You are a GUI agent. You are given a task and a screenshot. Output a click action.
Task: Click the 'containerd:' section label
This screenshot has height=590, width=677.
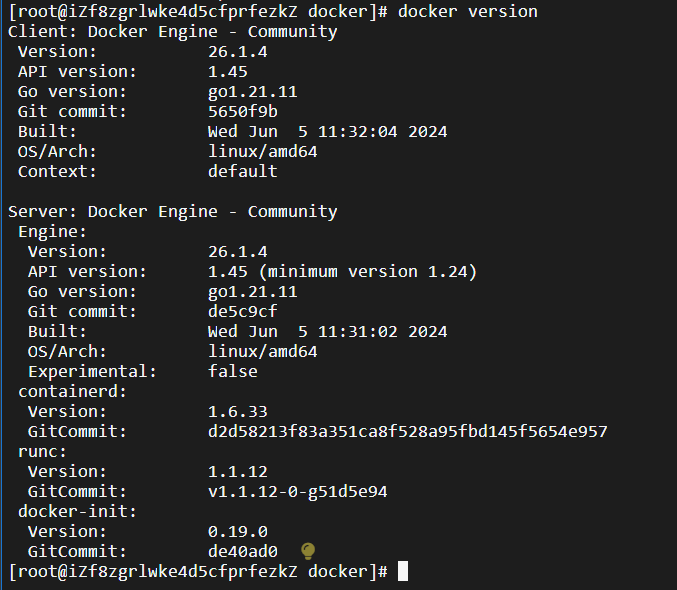click(x=72, y=391)
